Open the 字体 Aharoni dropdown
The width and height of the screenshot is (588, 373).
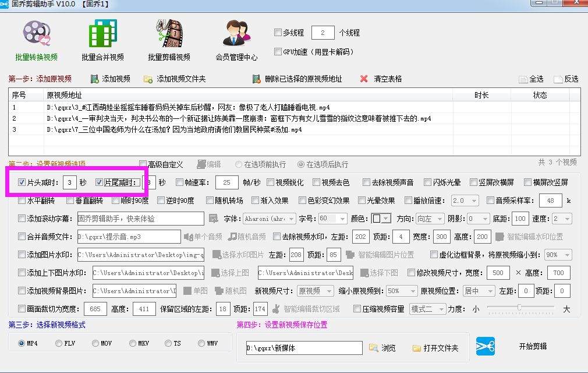pos(270,219)
